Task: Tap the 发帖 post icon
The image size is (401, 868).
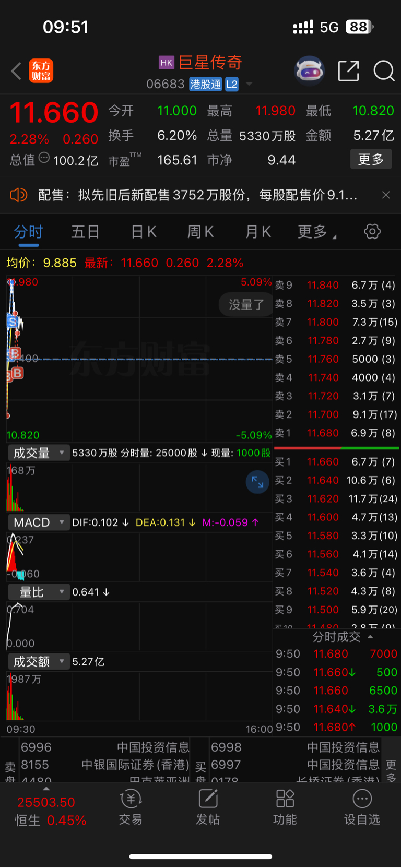Action: pos(208,807)
